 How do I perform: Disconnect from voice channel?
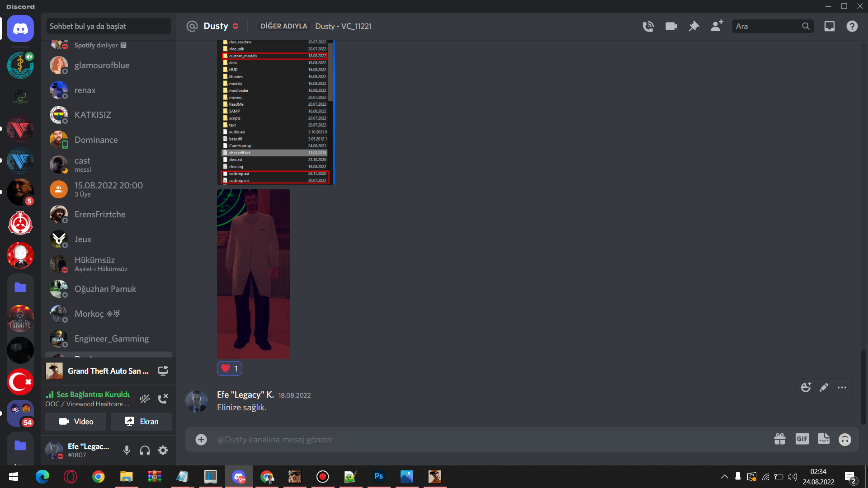tap(163, 399)
